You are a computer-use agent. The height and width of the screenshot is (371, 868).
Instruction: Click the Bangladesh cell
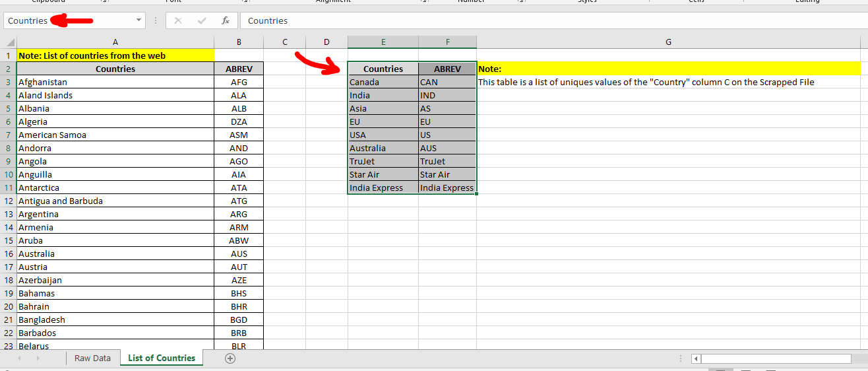point(115,320)
